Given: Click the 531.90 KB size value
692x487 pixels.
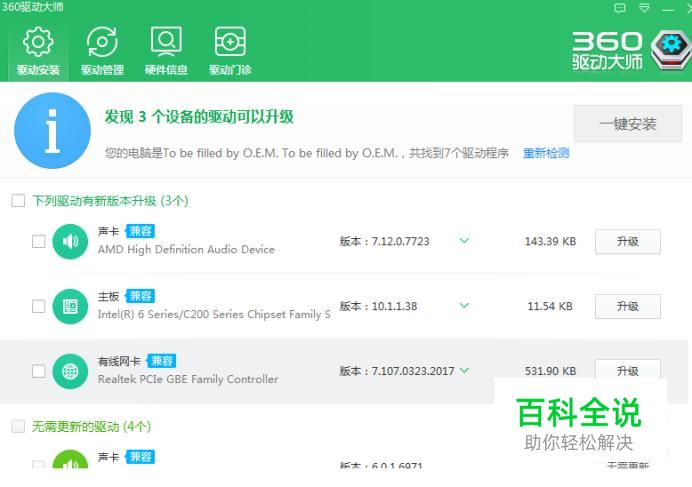Looking at the screenshot, I should click(x=550, y=371).
